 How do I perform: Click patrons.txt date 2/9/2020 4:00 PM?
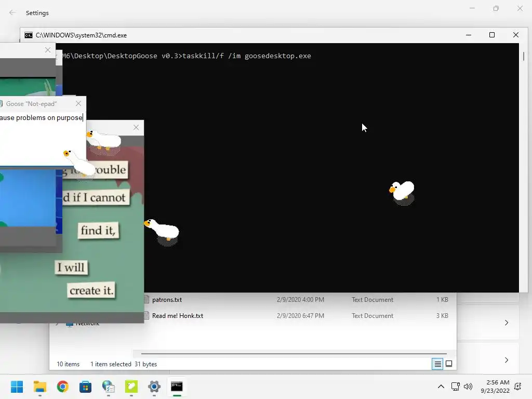[300, 300]
